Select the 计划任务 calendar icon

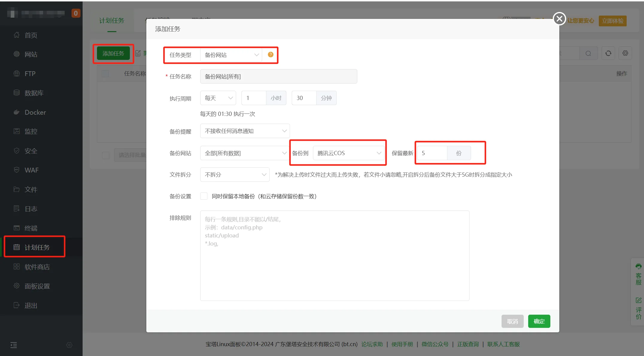[17, 247]
